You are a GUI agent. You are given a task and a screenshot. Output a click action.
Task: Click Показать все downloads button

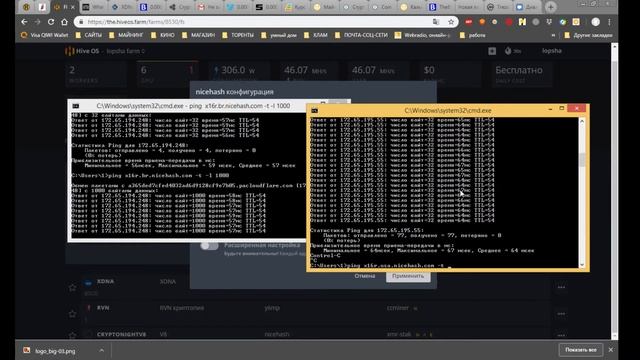580,350
